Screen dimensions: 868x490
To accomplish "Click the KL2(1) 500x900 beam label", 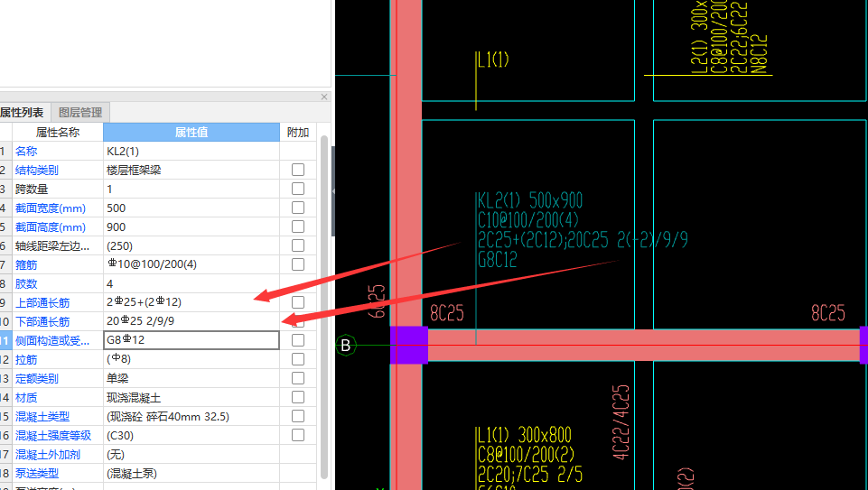I will (530, 200).
